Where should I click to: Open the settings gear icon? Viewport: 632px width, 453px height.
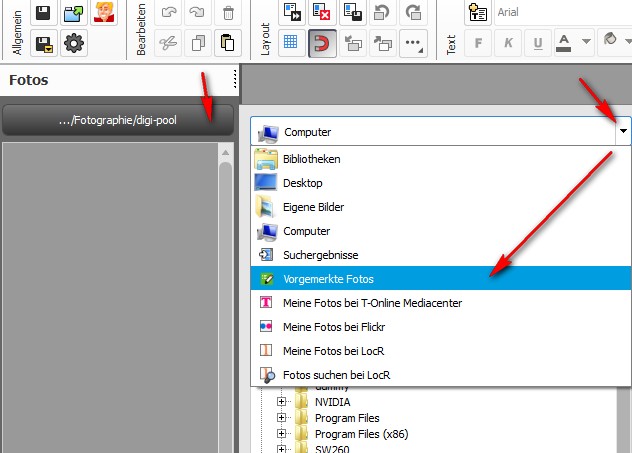74,44
